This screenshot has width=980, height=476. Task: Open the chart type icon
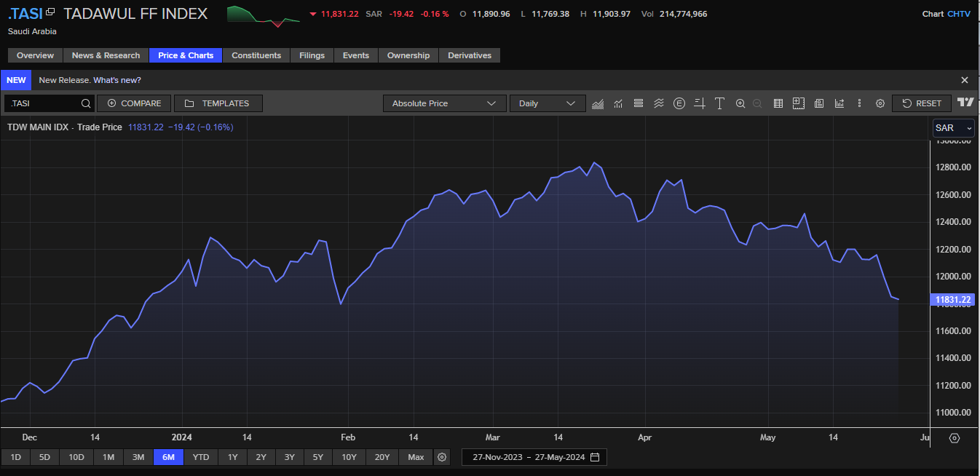point(598,103)
